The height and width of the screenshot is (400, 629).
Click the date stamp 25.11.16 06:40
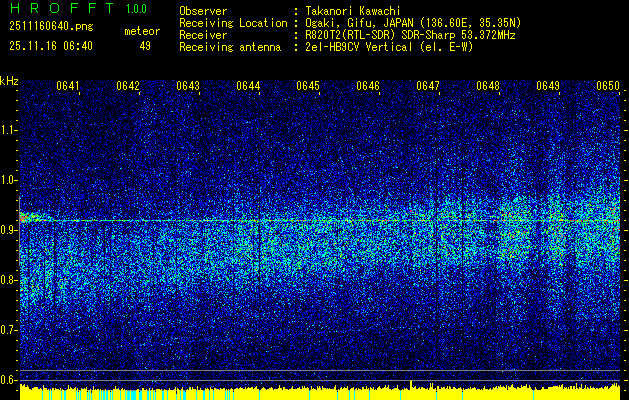[51, 46]
